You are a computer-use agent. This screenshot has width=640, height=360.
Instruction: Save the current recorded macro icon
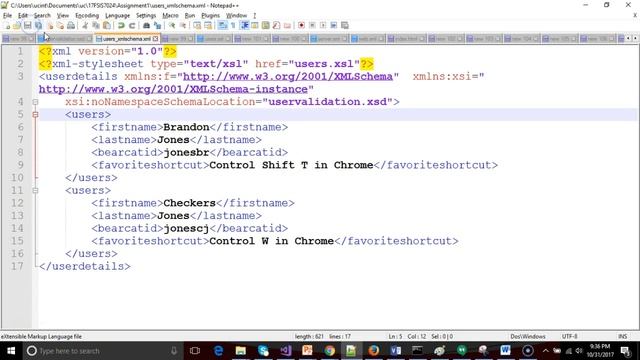tap(345, 25)
